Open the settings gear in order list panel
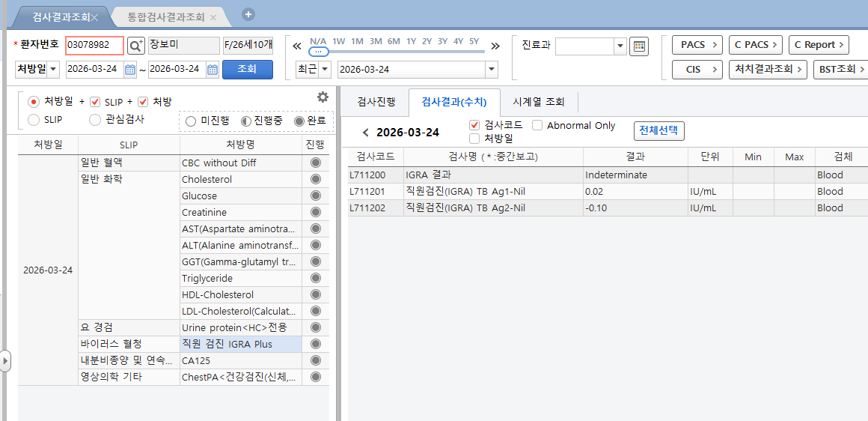 (323, 97)
